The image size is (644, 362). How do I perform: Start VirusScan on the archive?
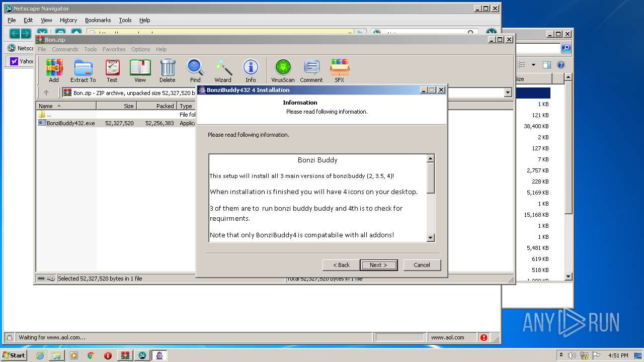click(x=283, y=70)
